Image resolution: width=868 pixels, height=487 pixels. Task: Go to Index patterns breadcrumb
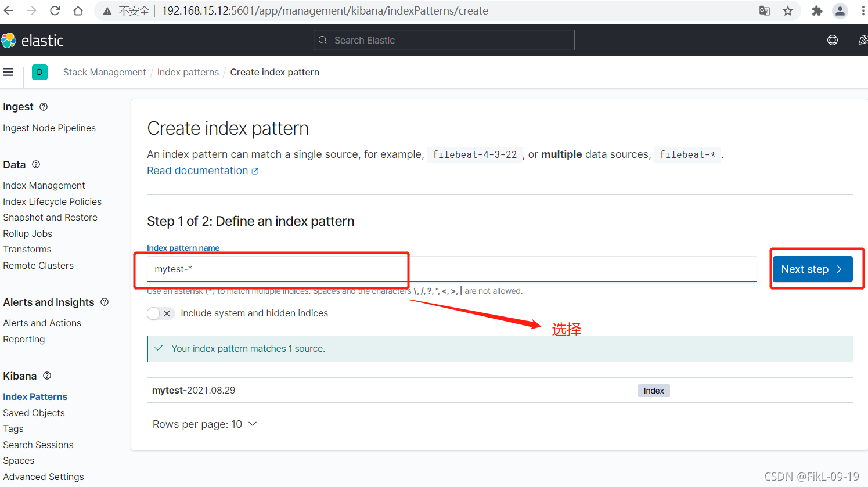pyautogui.click(x=188, y=72)
